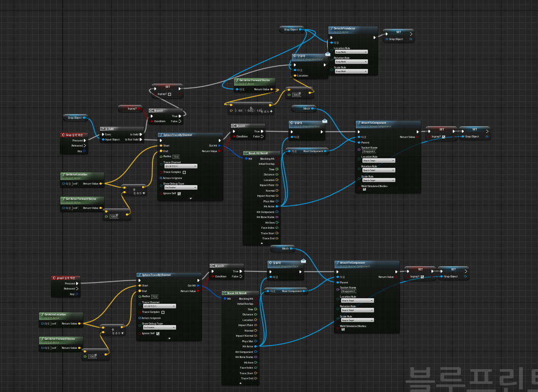
Task: Toggle Weld Simulated Bodies on Grappoint2 attach node
Action: click(x=343, y=329)
